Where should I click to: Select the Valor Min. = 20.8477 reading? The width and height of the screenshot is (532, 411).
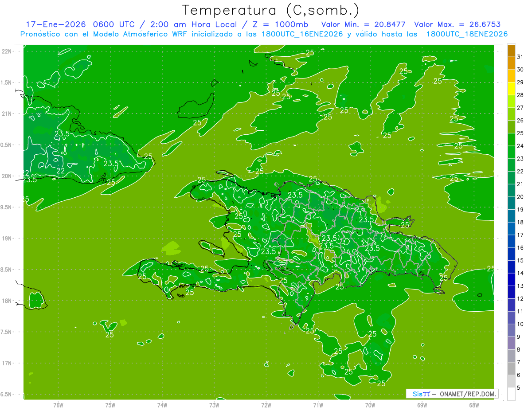tap(364, 24)
